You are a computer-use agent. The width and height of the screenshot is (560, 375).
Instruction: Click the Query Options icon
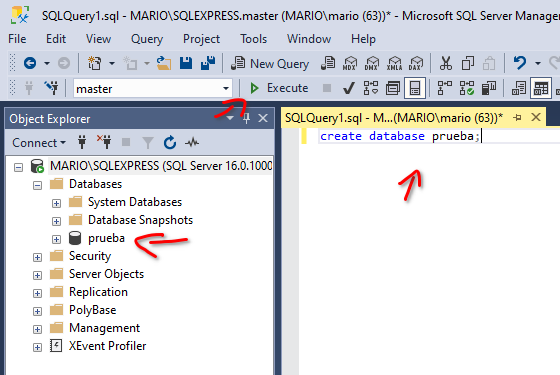pos(393,88)
